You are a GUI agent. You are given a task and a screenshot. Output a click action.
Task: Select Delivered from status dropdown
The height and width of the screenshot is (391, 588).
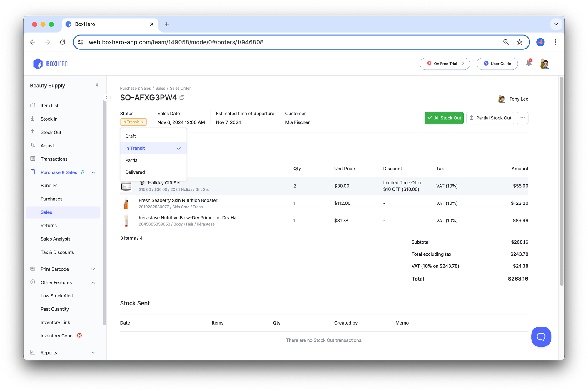click(135, 172)
